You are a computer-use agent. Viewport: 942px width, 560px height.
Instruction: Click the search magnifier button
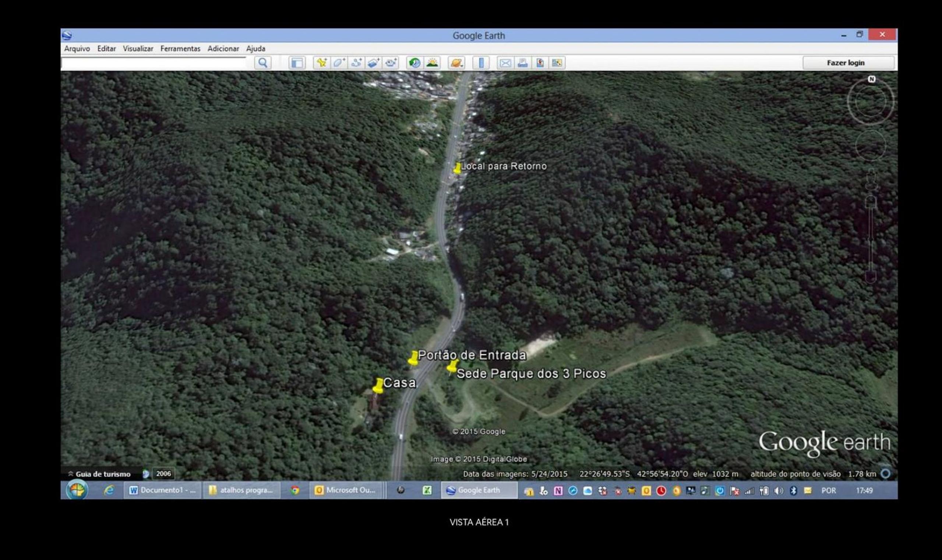click(263, 63)
